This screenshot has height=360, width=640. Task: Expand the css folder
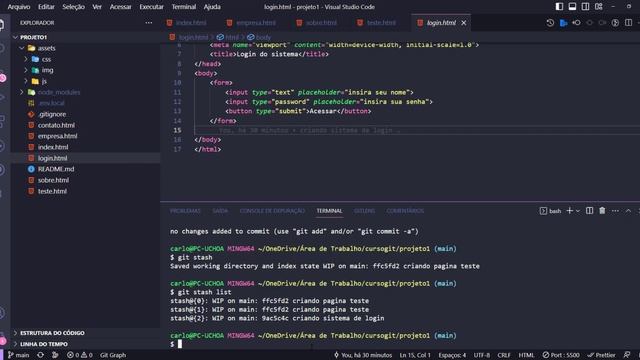pos(26,59)
